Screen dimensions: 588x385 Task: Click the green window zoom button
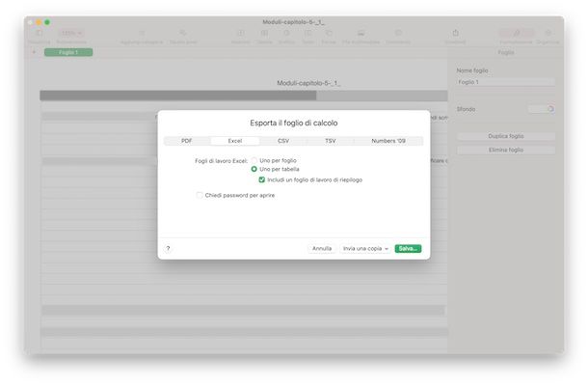[x=47, y=22]
